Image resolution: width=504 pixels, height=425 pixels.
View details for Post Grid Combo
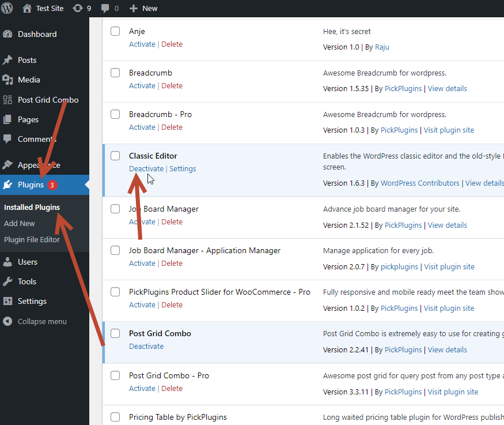(x=447, y=349)
